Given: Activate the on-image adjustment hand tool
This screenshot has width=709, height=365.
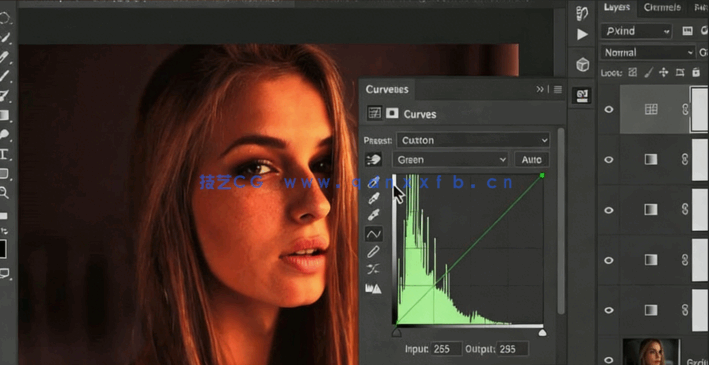Looking at the screenshot, I should coord(373,159).
